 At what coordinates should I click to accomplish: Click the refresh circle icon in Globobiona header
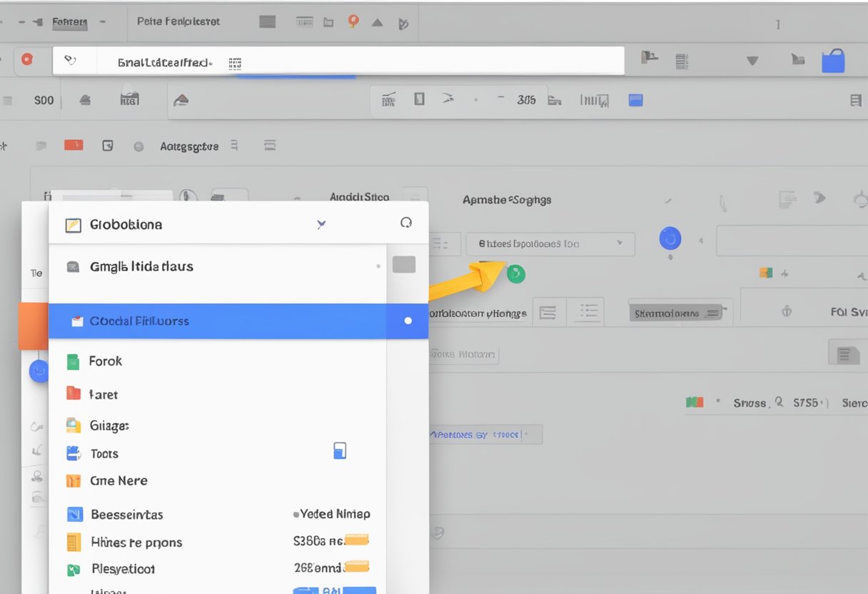point(406,223)
